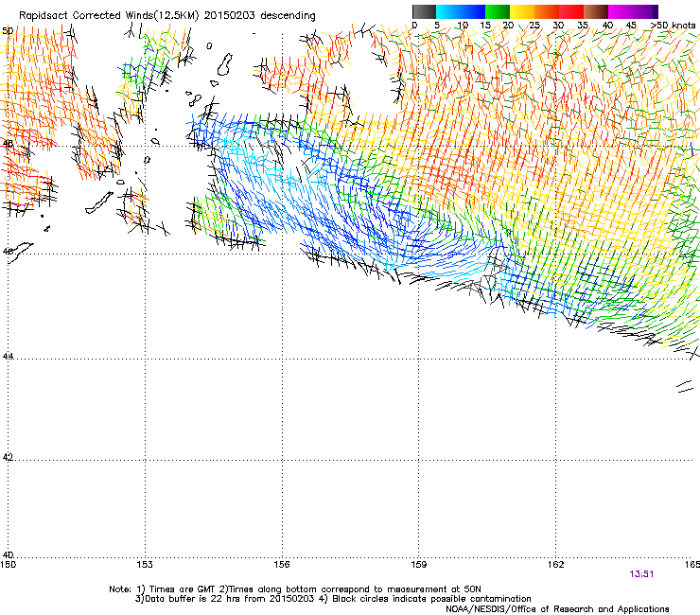
Task: Click the '0' label under the color bar
Action: pyautogui.click(x=414, y=26)
